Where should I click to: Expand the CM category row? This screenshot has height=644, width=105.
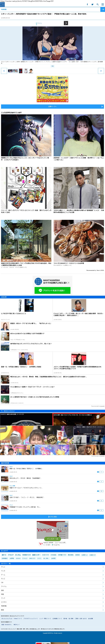(53, 583)
